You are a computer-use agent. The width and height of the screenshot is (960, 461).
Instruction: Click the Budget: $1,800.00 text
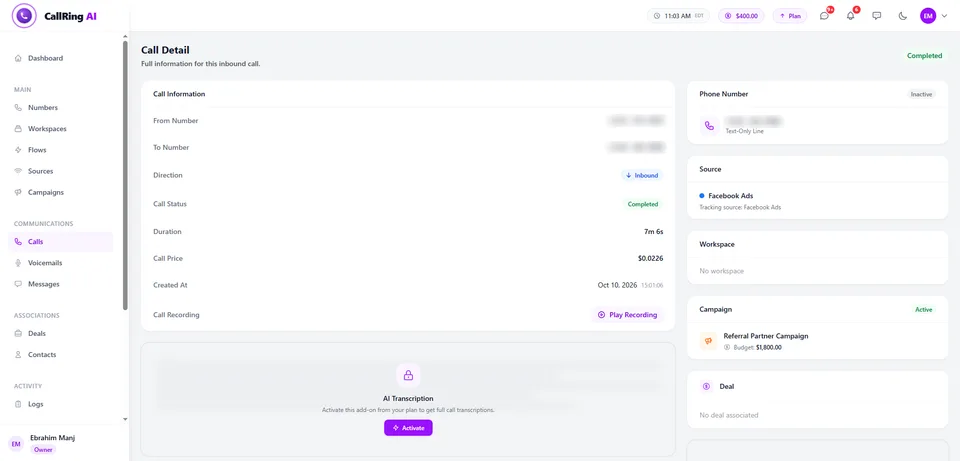point(756,347)
